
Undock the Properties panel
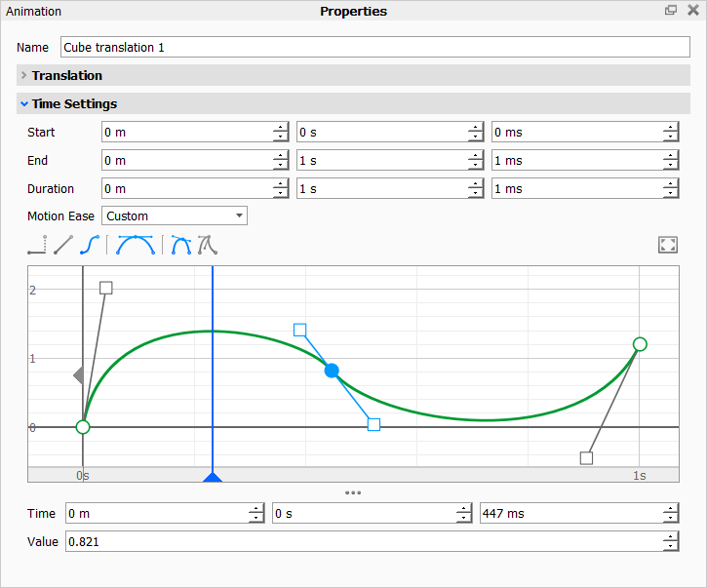coord(671,11)
